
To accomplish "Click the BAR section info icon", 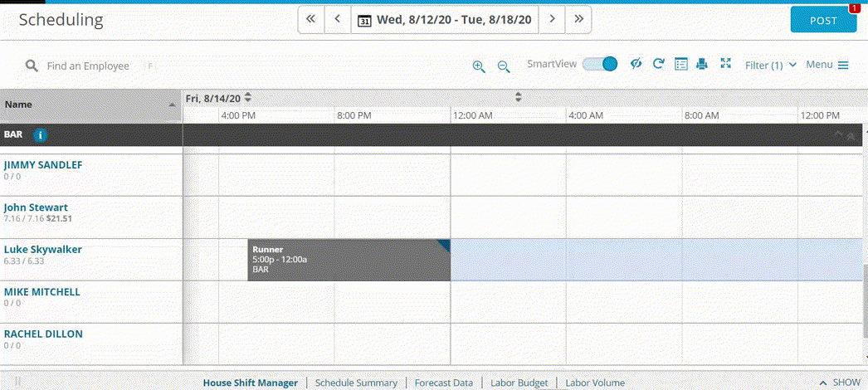I will (x=40, y=135).
